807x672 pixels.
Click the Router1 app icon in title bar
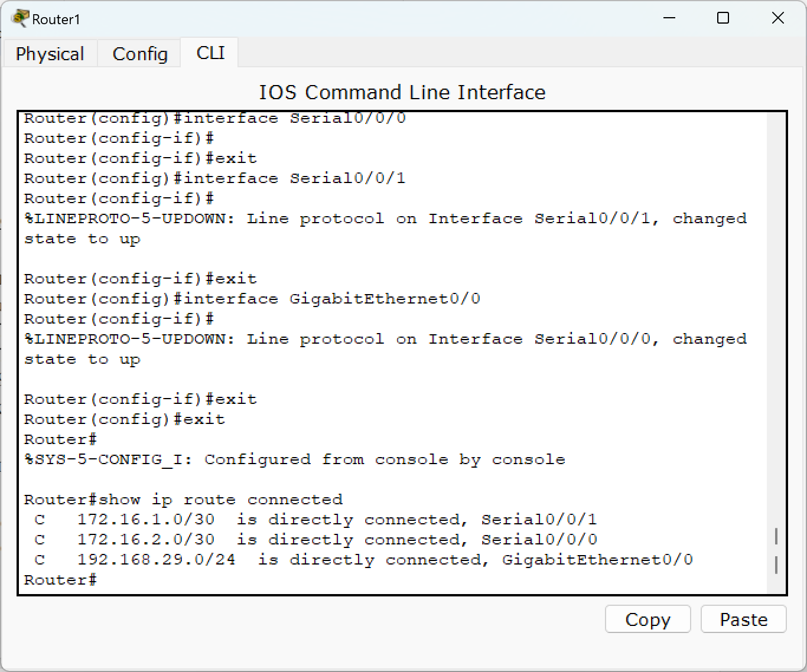tap(19, 18)
